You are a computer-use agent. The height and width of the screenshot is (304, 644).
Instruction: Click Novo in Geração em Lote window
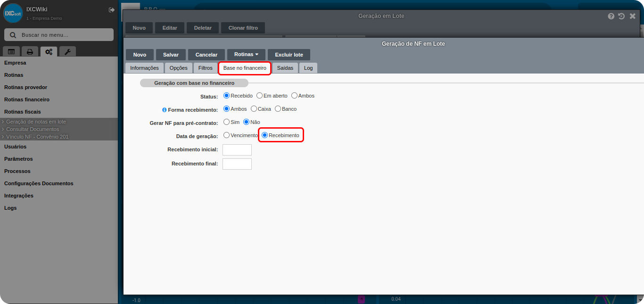(x=139, y=28)
